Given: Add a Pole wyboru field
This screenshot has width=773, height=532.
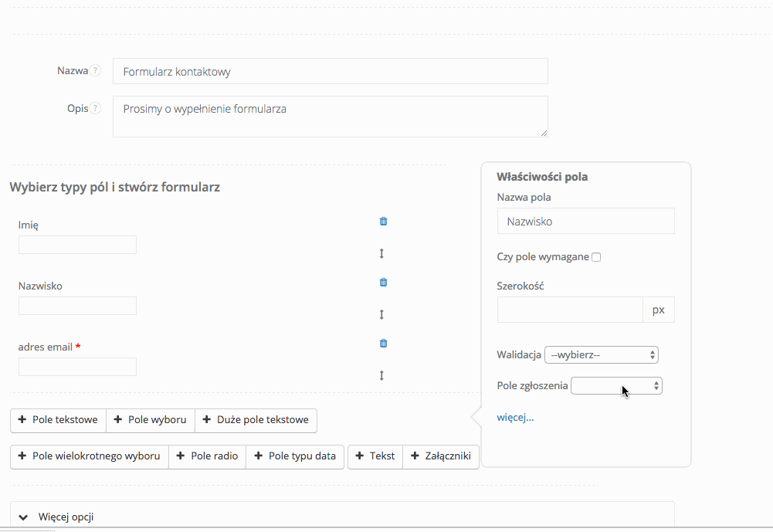Looking at the screenshot, I should [150, 420].
